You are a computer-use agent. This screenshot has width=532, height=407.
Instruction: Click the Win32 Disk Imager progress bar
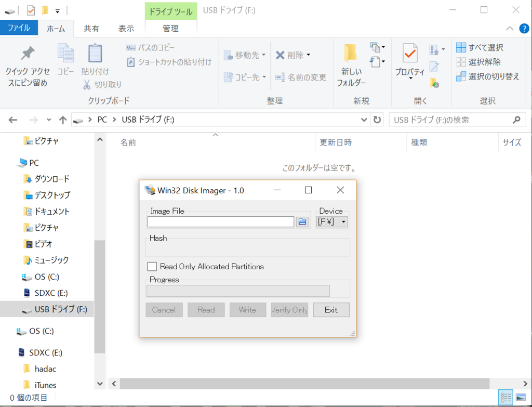(238, 291)
